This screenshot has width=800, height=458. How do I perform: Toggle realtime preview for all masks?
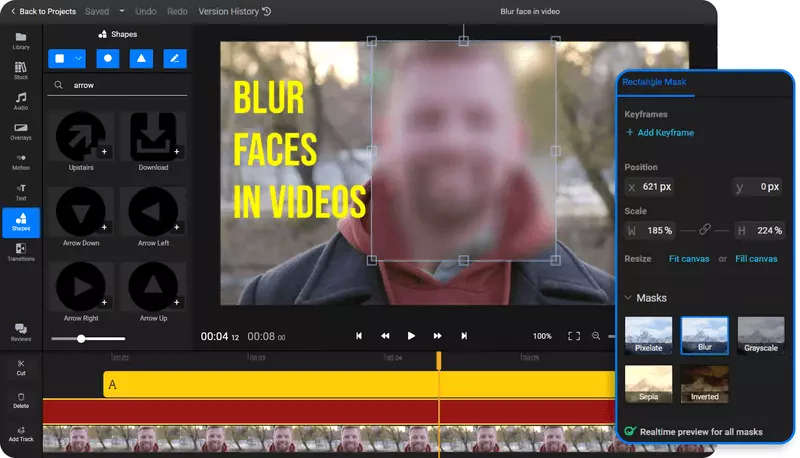631,432
